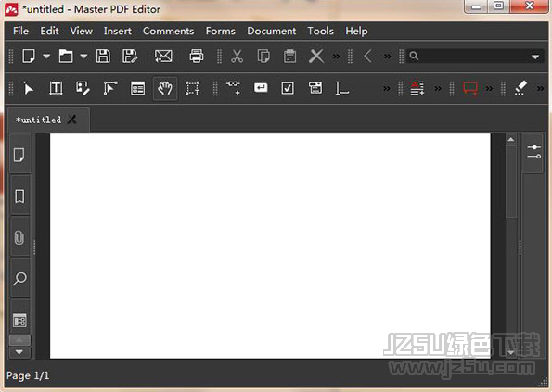Viewport: 552px width, 392px height.
Task: Open the search box dropdown arrow
Action: pos(535,57)
